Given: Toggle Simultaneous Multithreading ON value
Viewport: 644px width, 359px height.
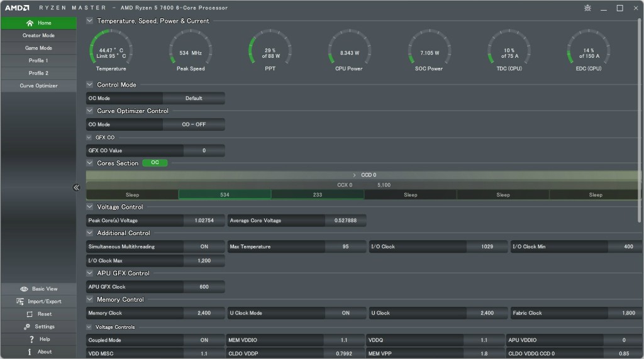Looking at the screenshot, I should tap(204, 247).
